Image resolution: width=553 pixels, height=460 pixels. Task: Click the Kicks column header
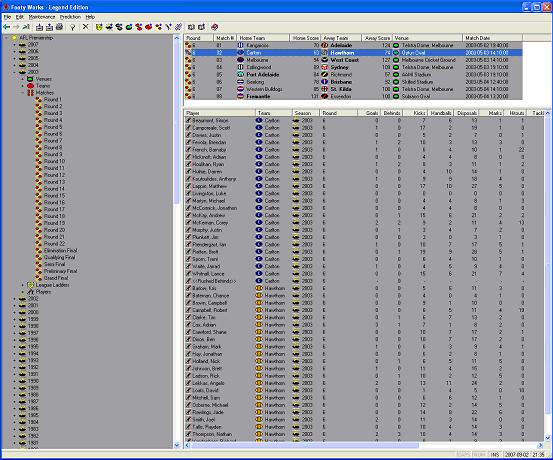click(415, 113)
